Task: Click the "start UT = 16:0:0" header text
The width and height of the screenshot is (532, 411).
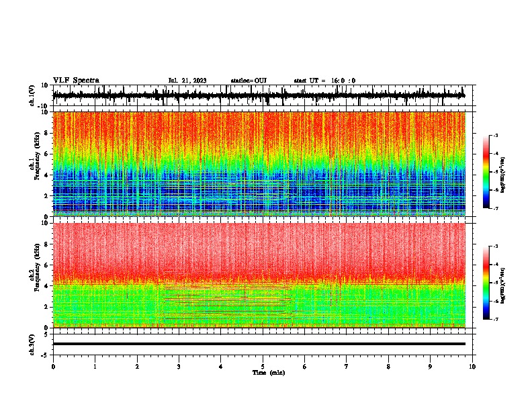Action: click(324, 81)
